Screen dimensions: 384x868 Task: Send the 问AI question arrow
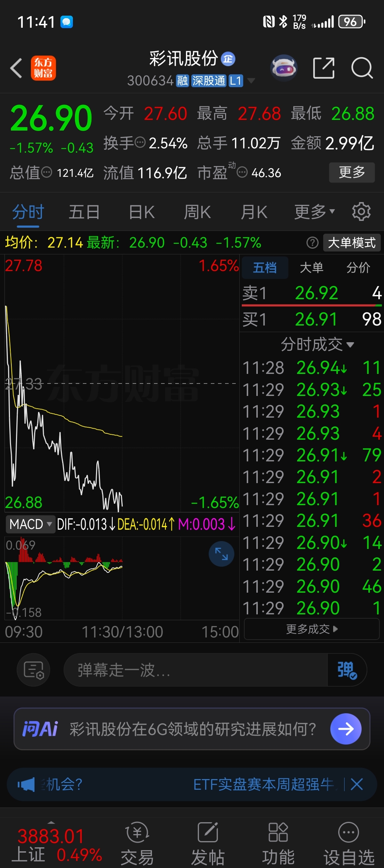coord(346,729)
